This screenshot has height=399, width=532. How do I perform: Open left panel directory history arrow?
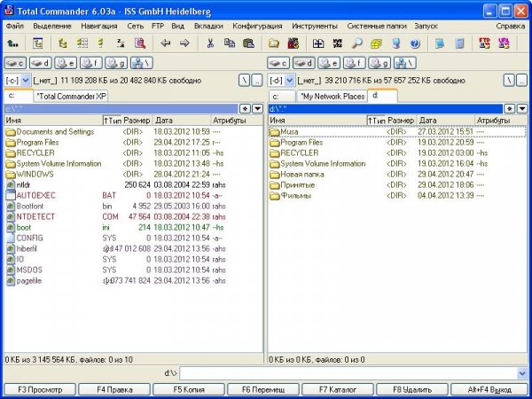tap(258, 108)
